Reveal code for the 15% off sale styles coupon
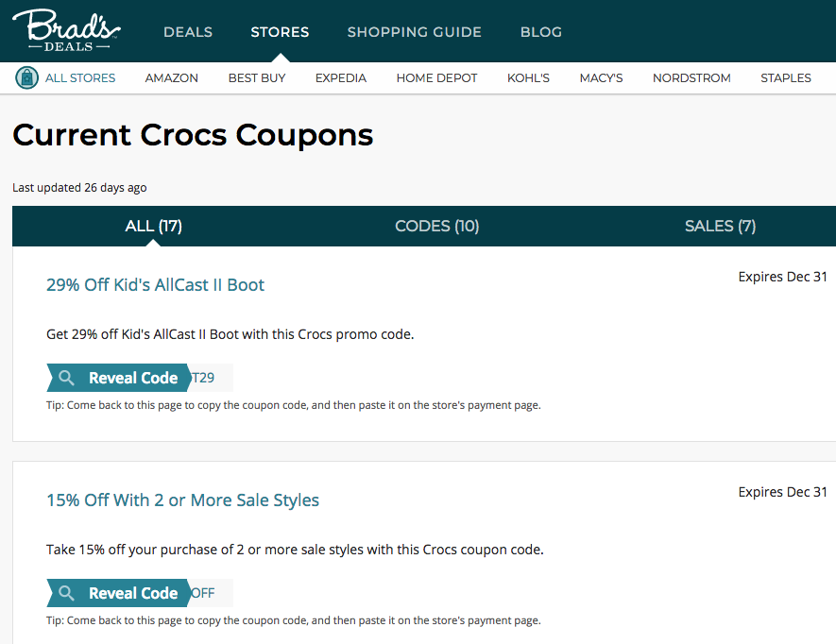 132,593
